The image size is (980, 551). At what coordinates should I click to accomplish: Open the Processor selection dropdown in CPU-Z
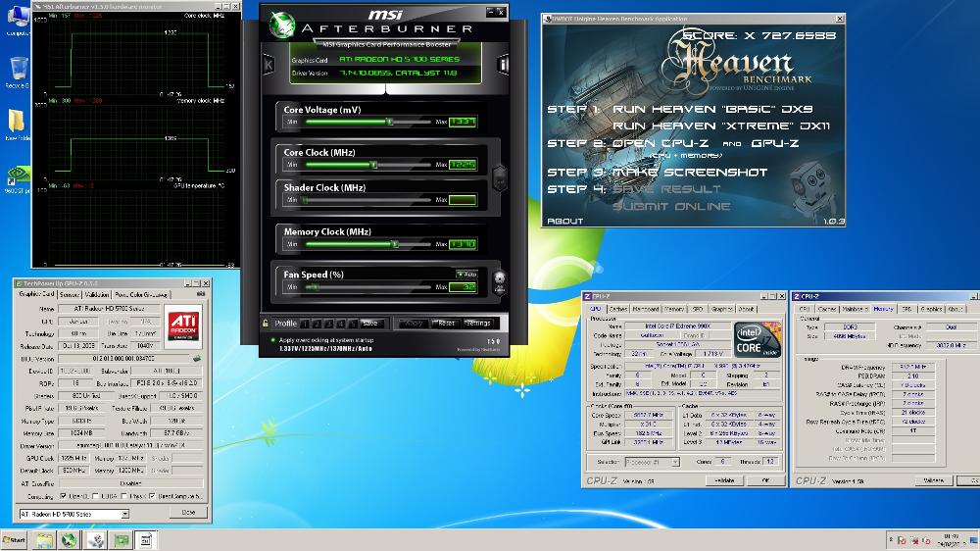[675, 462]
